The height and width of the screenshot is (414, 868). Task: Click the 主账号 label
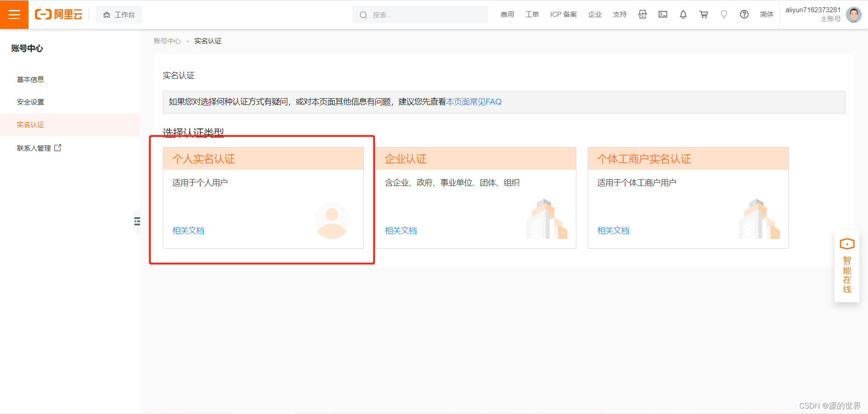[830, 19]
